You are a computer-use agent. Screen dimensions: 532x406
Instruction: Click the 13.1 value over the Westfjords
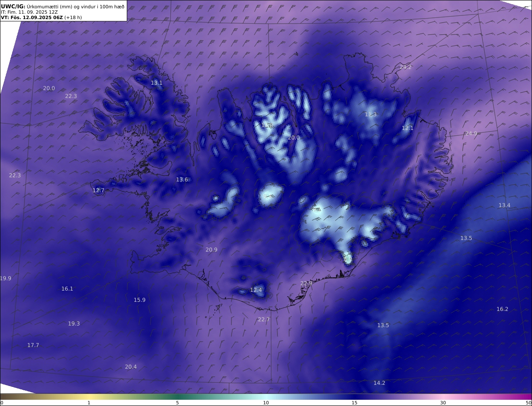click(x=157, y=83)
